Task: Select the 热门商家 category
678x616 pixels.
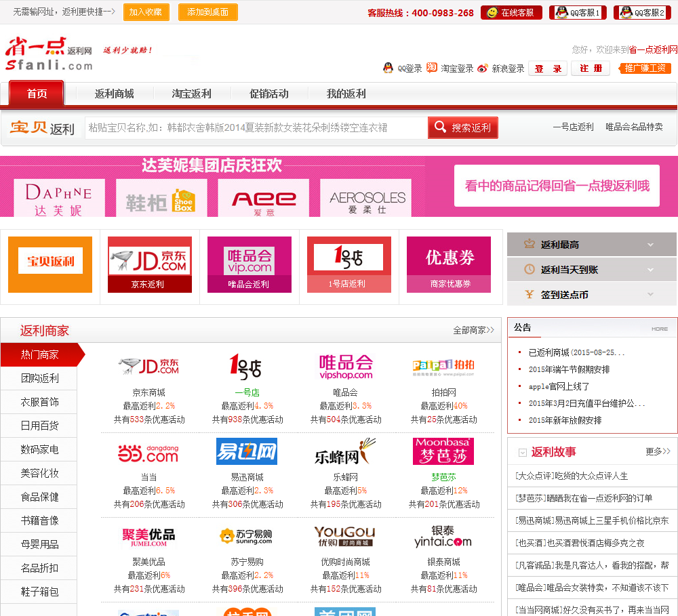Action: (39, 355)
